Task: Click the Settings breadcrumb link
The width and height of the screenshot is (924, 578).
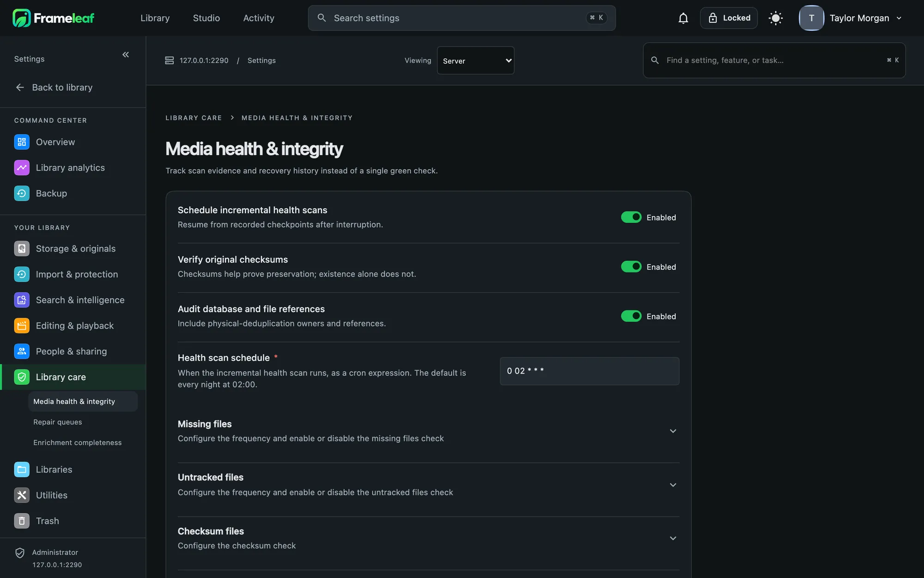Action: tap(261, 61)
